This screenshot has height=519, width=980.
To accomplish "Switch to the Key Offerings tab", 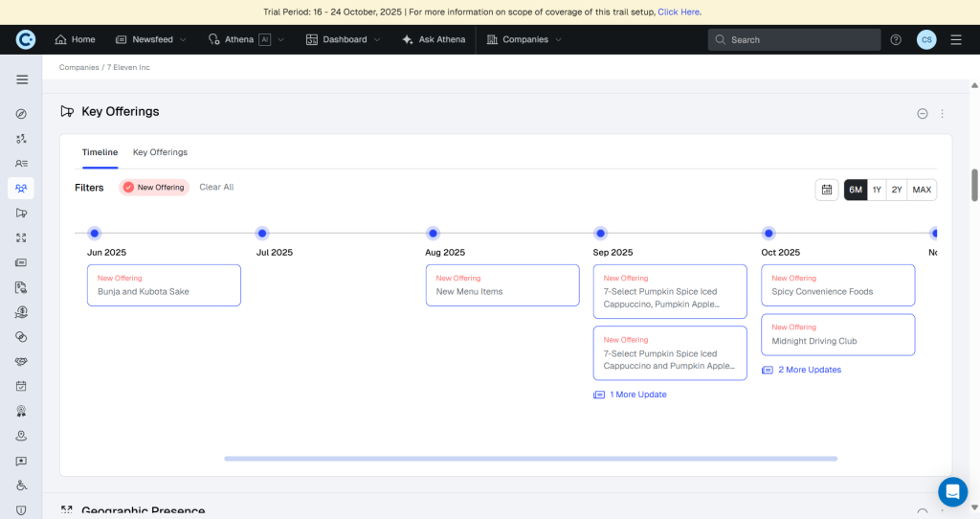I will click(x=160, y=152).
